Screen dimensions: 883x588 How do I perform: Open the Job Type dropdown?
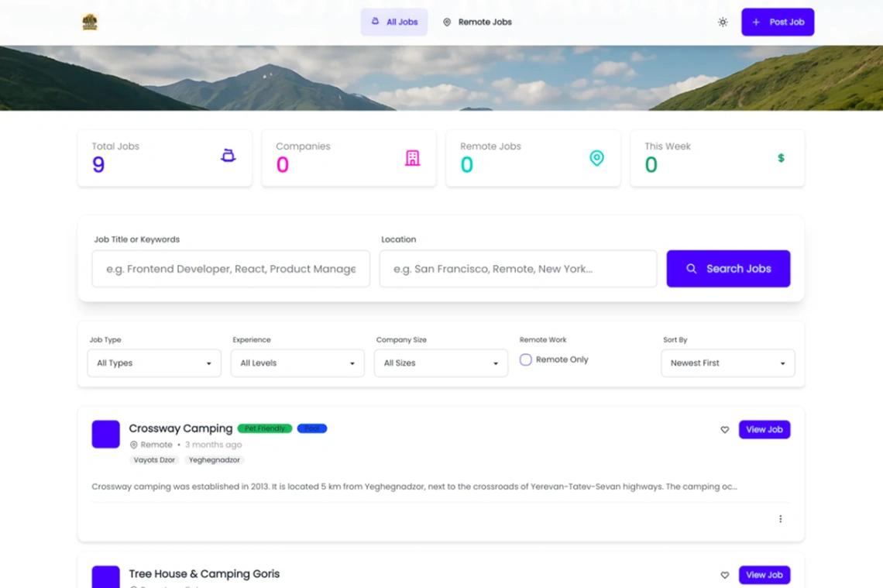(x=154, y=363)
